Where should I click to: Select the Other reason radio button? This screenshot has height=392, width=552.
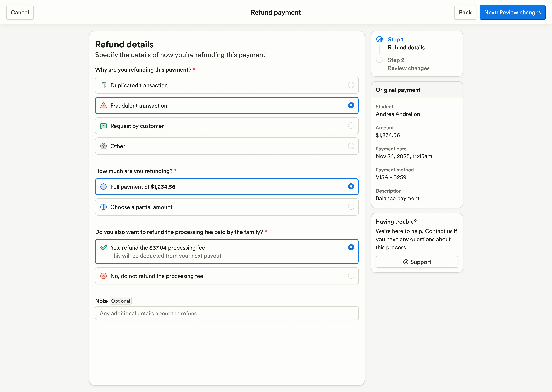[351, 146]
